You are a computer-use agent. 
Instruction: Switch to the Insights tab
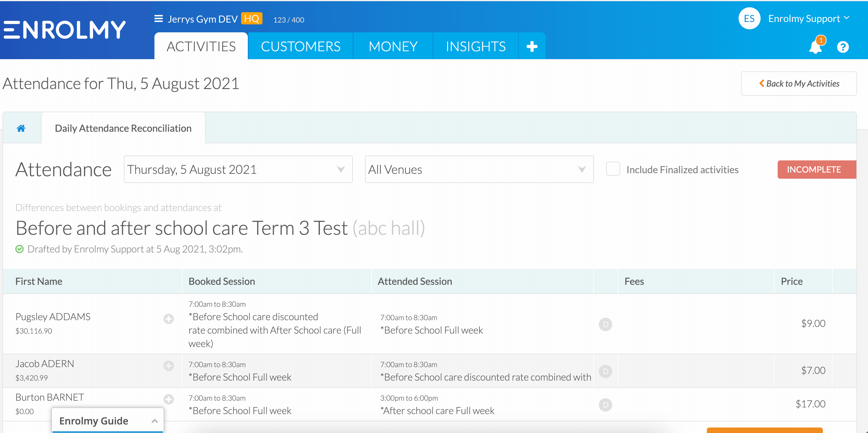coord(476,46)
